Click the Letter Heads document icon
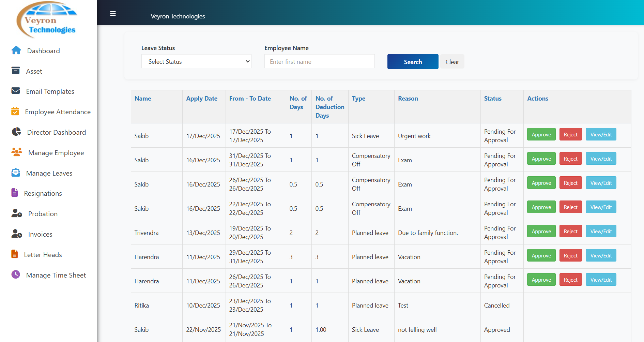Viewport: 644px width, 342px height. [15, 254]
